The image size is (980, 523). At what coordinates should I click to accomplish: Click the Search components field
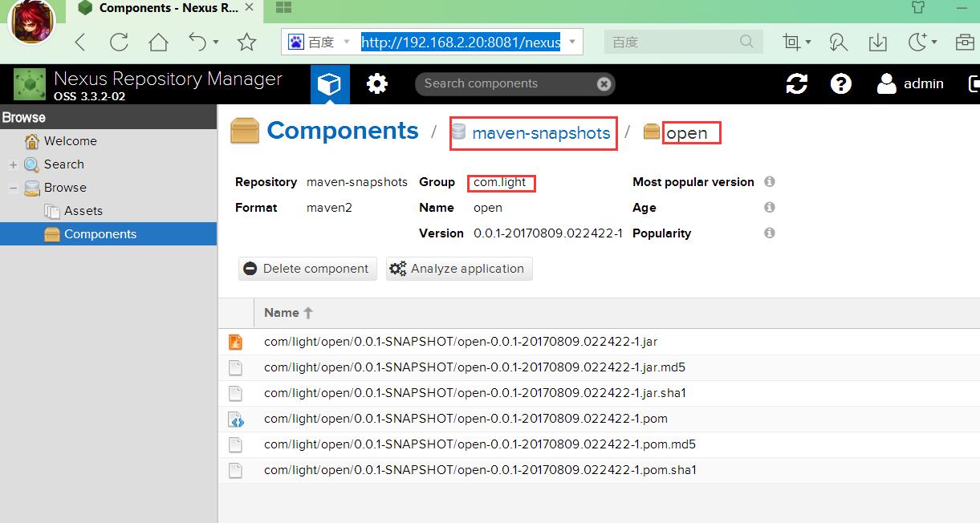(514, 83)
